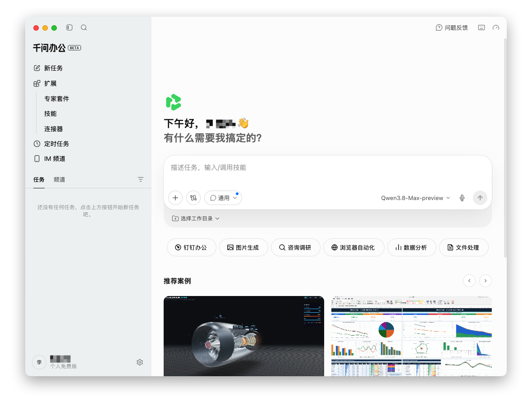Open 连接器 connectors entry

point(53,129)
